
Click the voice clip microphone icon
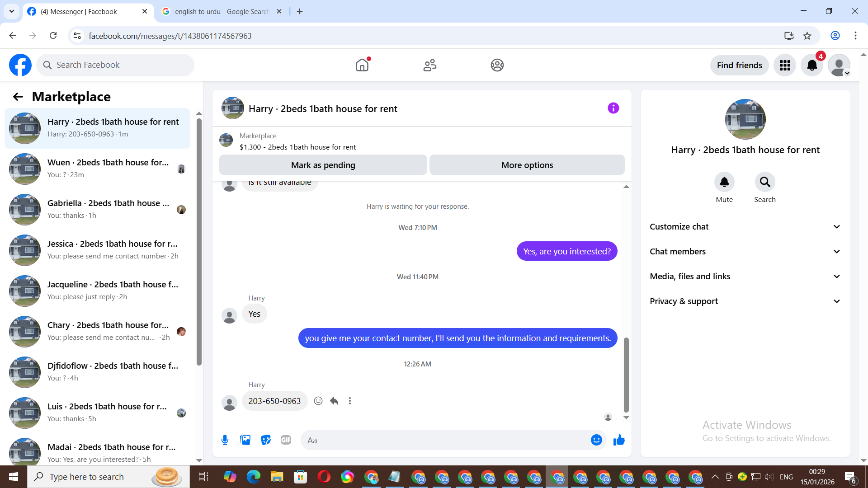225,440
